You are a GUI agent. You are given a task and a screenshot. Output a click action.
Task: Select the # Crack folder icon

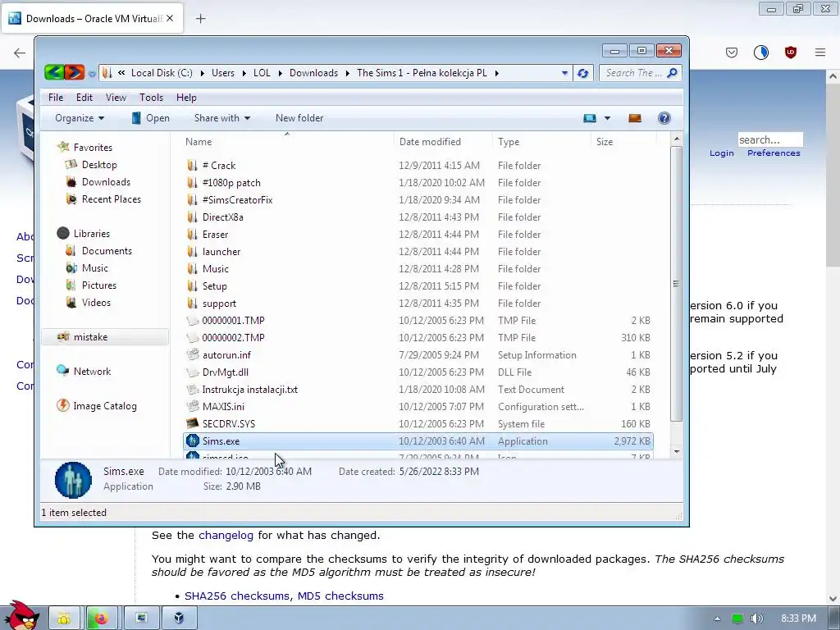click(192, 166)
